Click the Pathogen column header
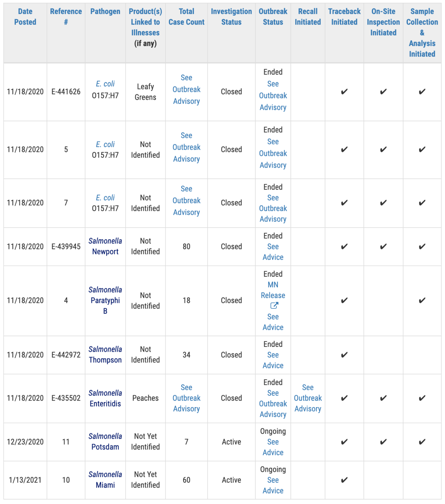This screenshot has height=504, width=445. (105, 11)
